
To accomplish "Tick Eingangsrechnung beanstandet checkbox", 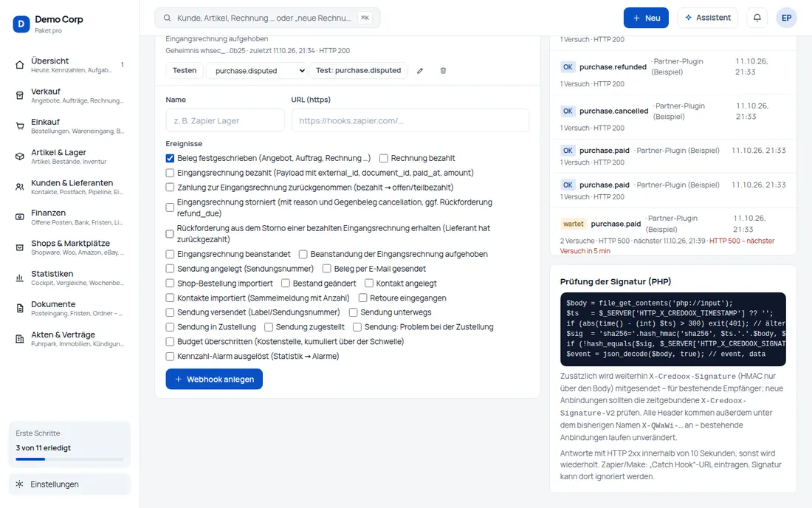I will (170, 254).
